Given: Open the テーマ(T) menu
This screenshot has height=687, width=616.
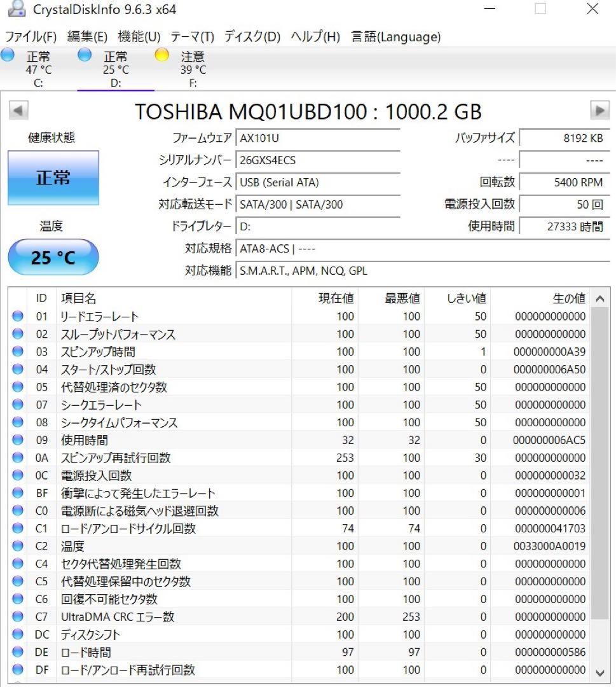Looking at the screenshot, I should tap(192, 36).
